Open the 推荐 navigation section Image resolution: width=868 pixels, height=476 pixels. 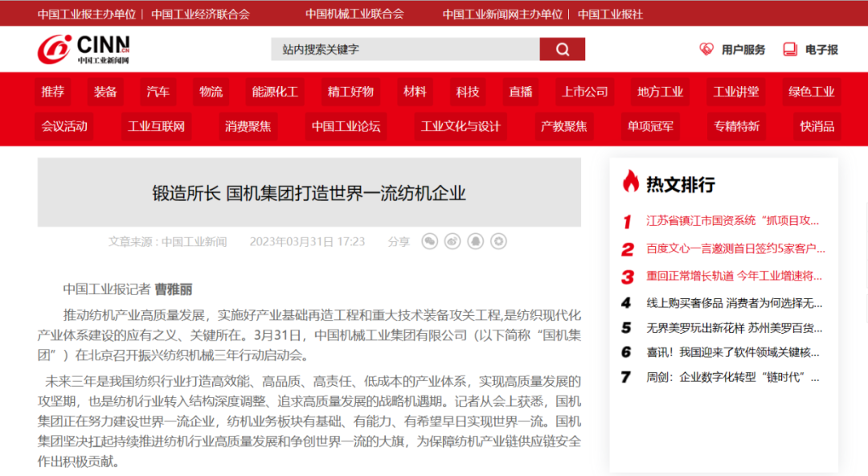[52, 92]
